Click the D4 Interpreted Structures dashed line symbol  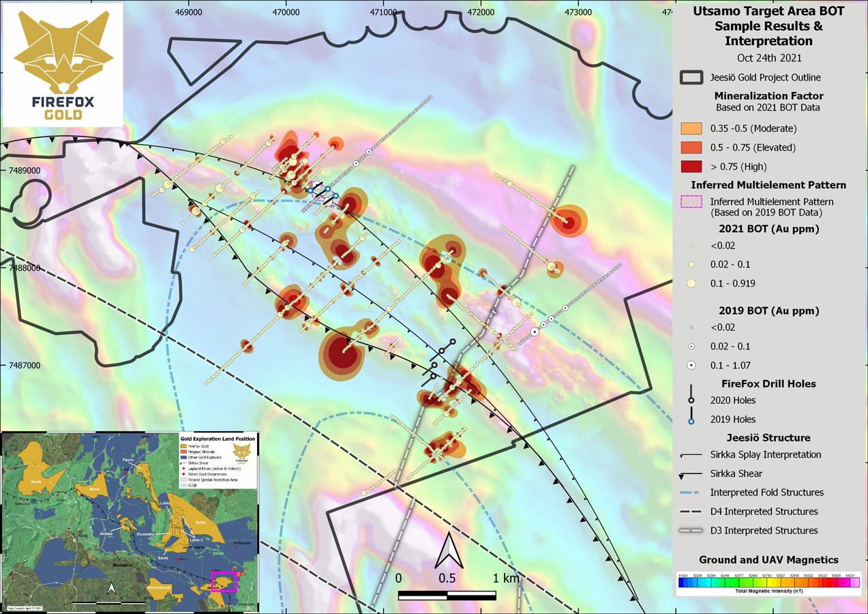click(691, 512)
